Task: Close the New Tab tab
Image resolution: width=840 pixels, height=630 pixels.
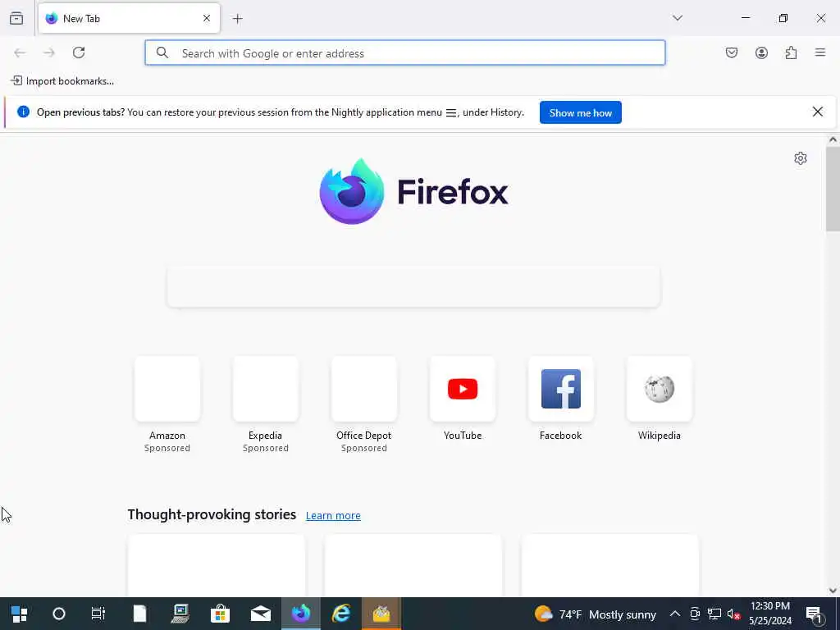Action: (x=207, y=18)
